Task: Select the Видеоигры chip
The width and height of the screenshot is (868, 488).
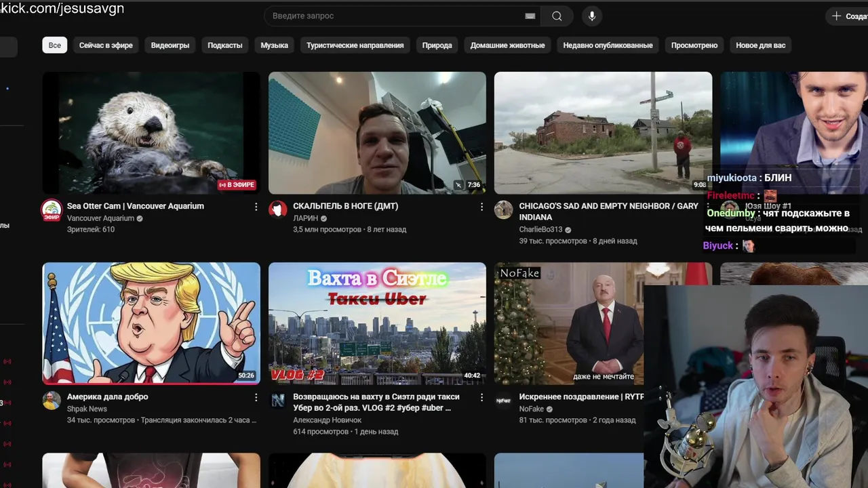Action: pos(170,45)
